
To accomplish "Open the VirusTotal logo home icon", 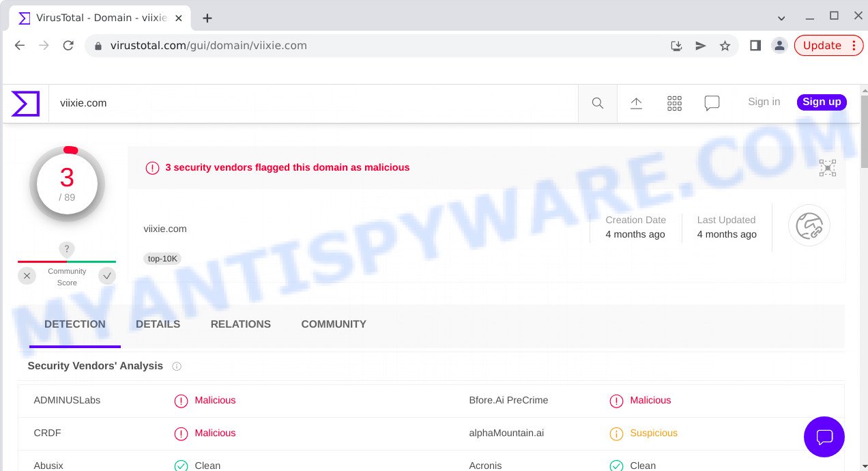I will (25, 104).
